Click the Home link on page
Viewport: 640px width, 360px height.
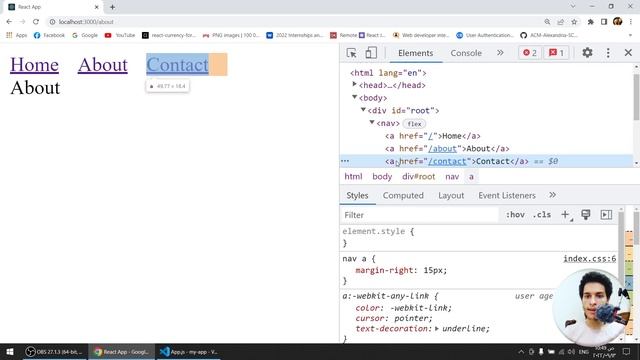pos(34,64)
